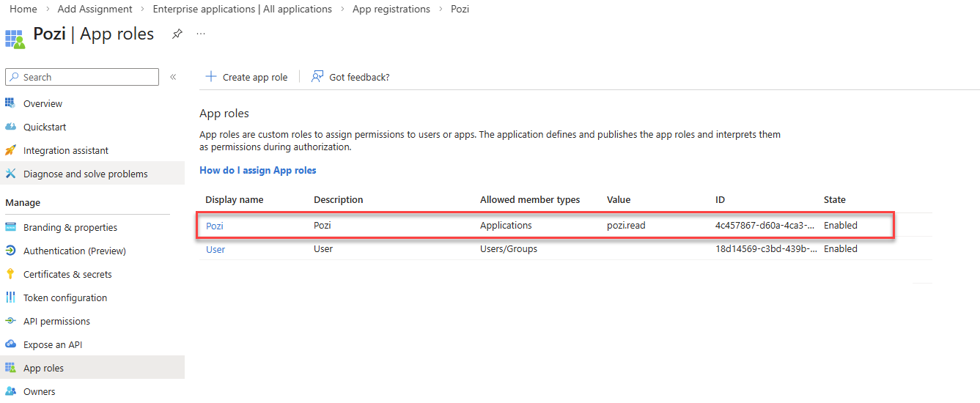
Task: Click Allowed member types column header
Action: (530, 199)
